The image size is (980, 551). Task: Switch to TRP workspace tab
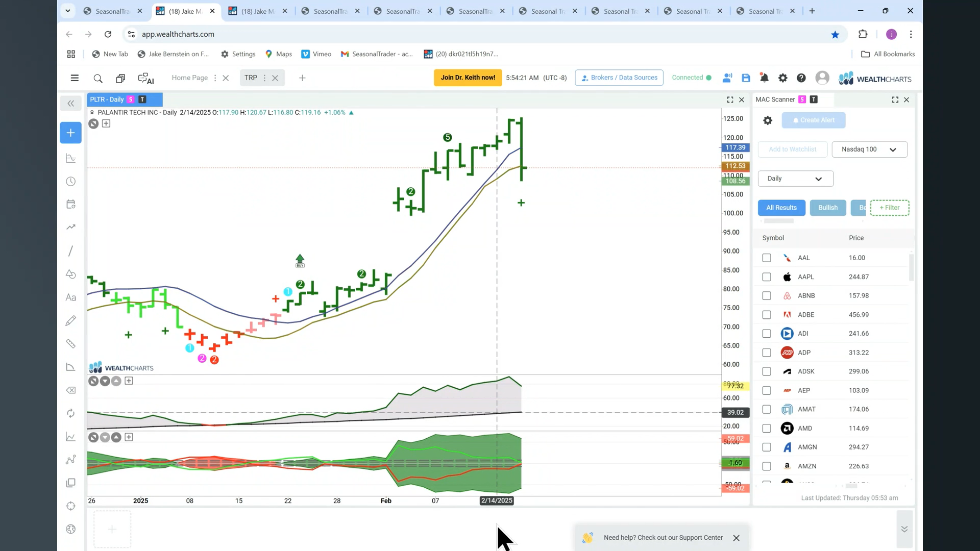251,78
